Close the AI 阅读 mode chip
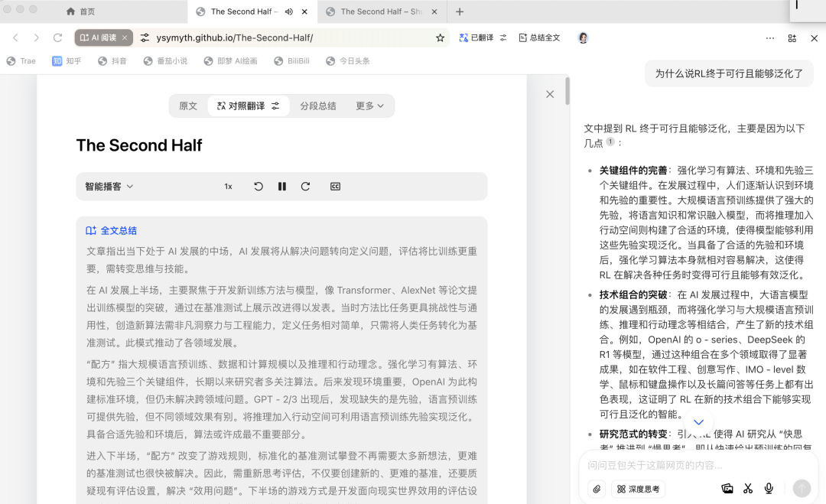The image size is (826, 504). 125,37
